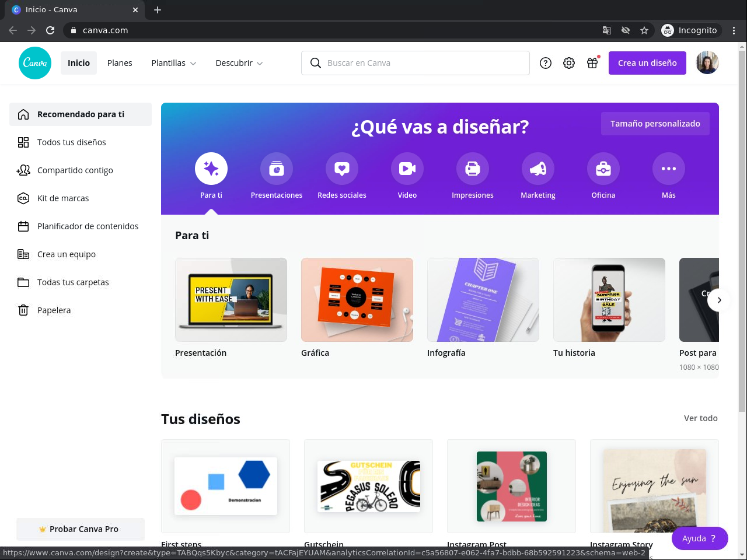Click the search magnifier icon
The height and width of the screenshot is (560, 747).
coord(316,63)
